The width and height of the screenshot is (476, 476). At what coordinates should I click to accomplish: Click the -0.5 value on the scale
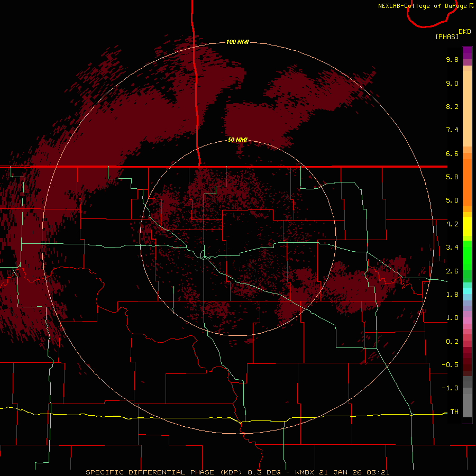[450, 365]
